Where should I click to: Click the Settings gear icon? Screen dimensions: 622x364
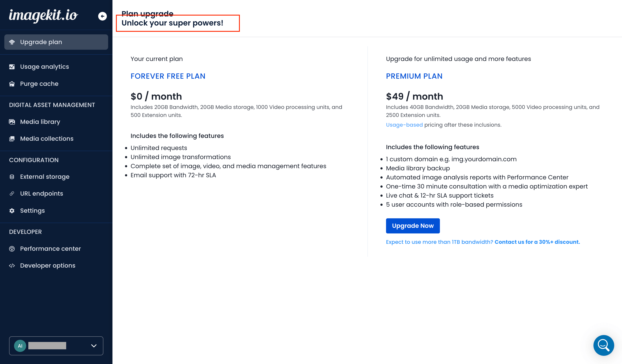point(12,211)
